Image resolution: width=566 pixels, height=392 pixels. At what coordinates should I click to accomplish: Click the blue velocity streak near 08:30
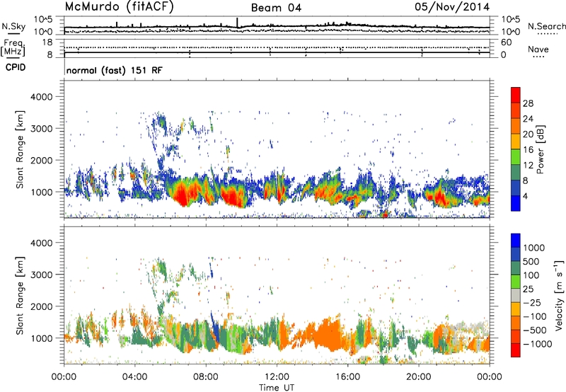(x=215, y=329)
